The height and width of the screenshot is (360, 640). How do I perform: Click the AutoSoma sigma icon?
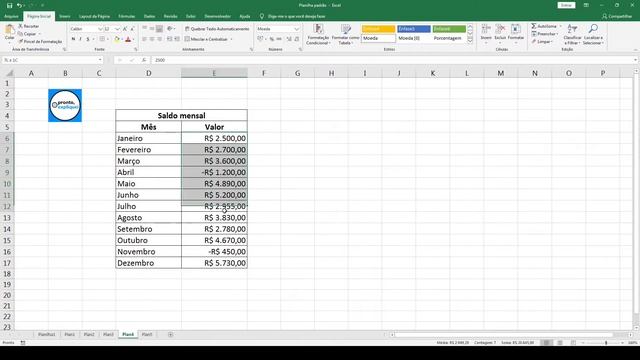point(534,26)
